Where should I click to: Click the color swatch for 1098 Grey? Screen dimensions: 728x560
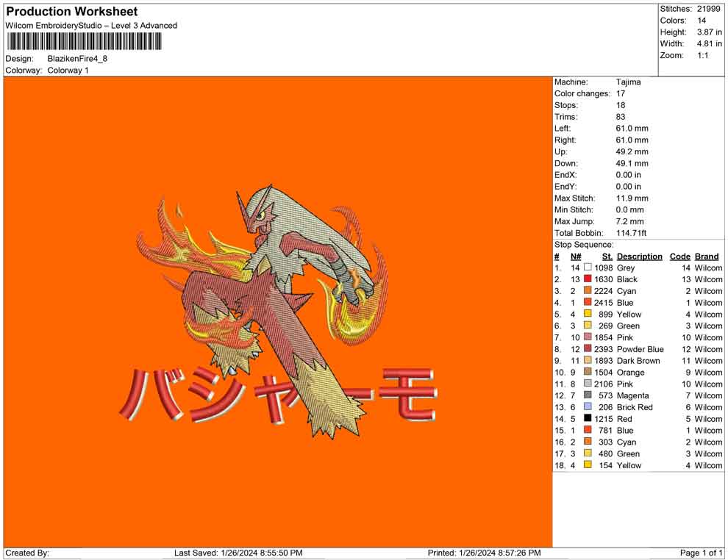click(588, 268)
